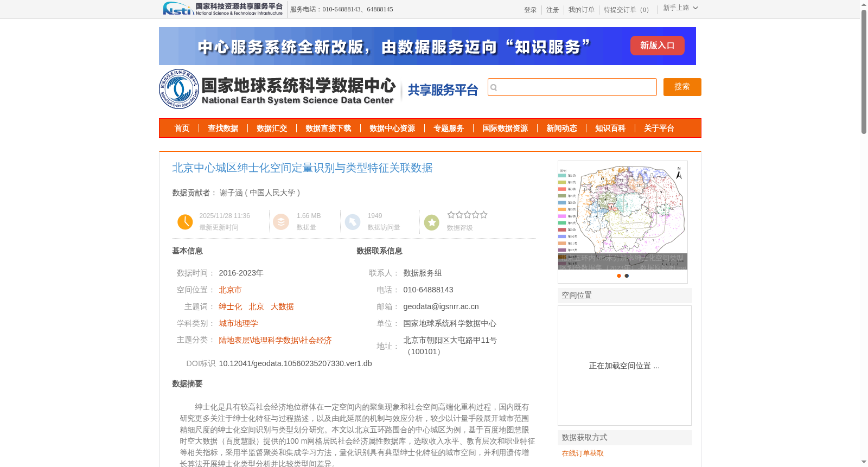Click the 谢子涵 ( 中国人民大学 ) contributor text

pyautogui.click(x=260, y=193)
